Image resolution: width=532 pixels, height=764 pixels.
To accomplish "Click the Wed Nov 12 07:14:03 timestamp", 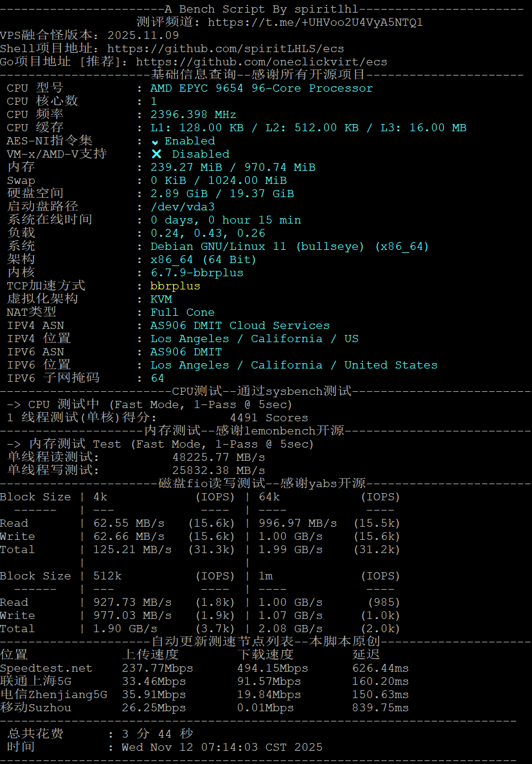I will coord(222,747).
